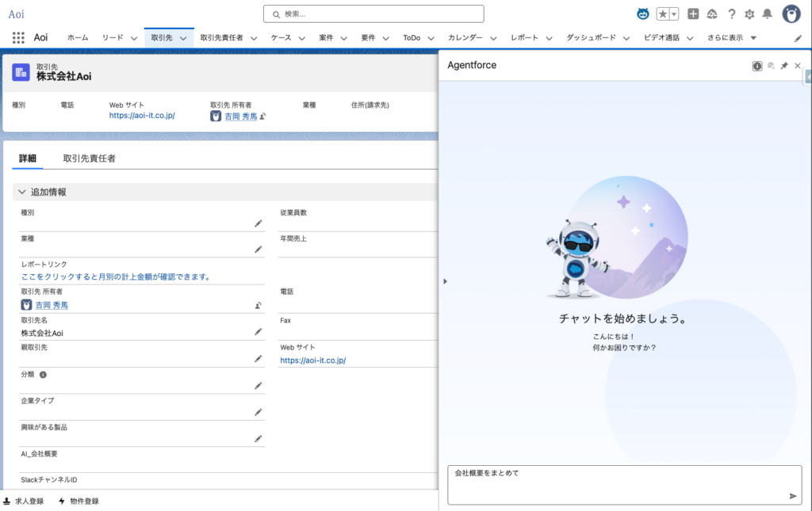Open the monthly report link under レポートリンク

click(x=116, y=277)
